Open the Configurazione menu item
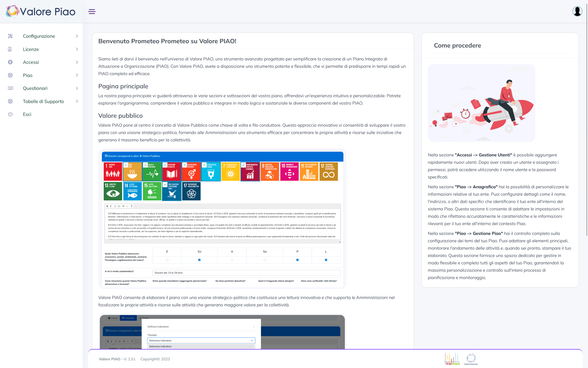This screenshot has width=588, height=368. point(39,36)
